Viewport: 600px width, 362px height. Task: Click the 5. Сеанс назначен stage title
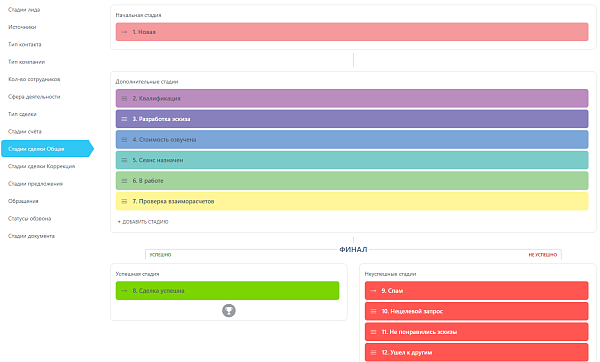click(x=158, y=160)
